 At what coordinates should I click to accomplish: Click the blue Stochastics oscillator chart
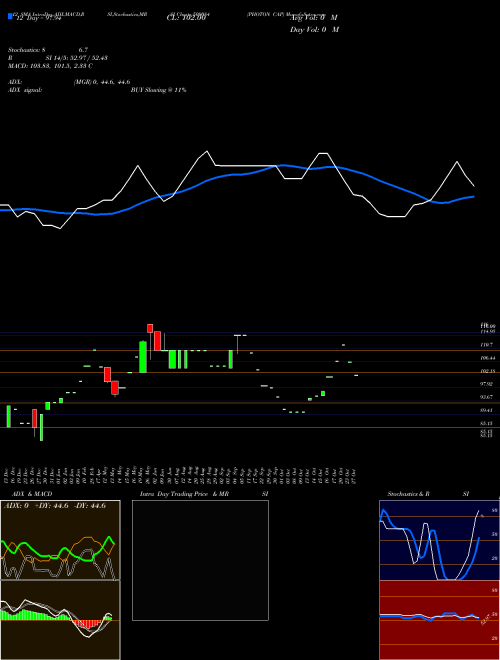[439, 540]
